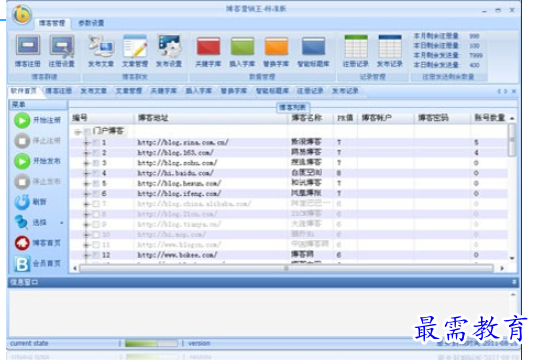Select the 发布记录 document tab
Viewport: 536px width, 360px height.
345,91
